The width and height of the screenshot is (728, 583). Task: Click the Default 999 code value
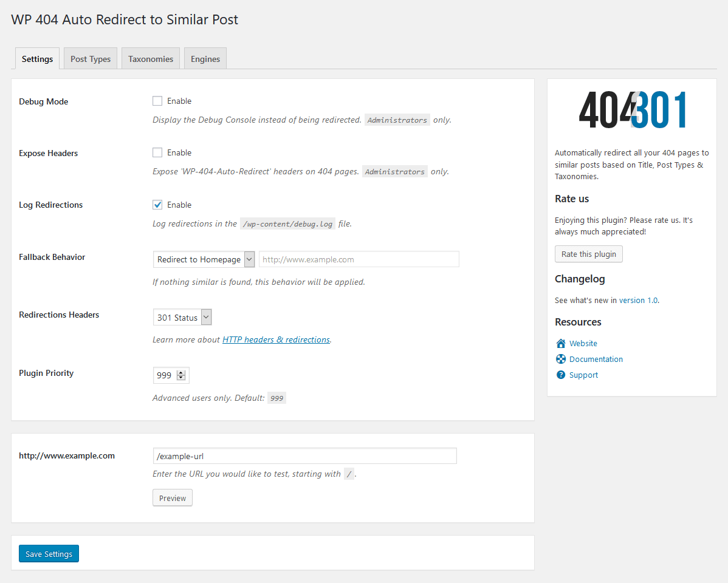pos(276,398)
